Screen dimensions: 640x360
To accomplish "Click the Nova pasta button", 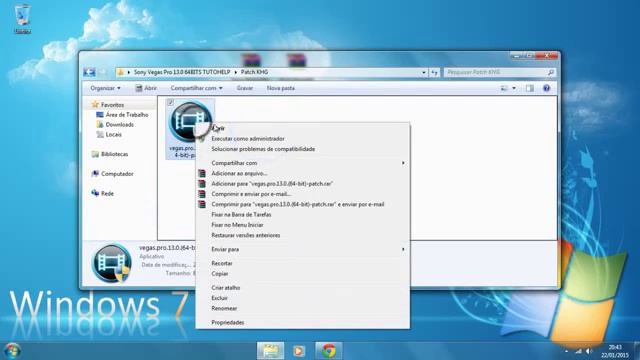I will click(281, 88).
